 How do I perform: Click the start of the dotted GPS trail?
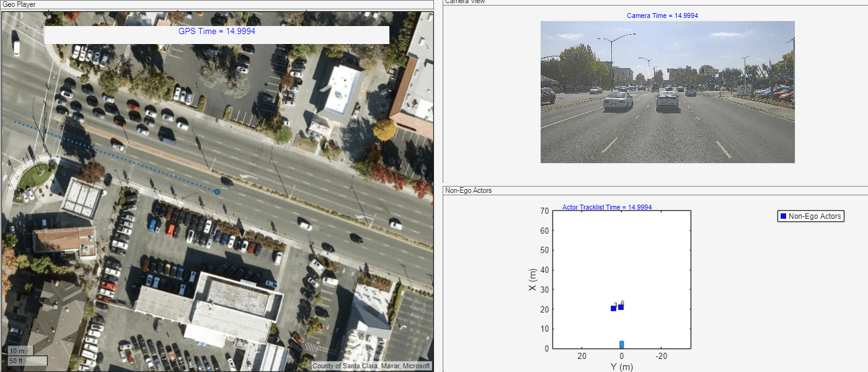pos(16,122)
